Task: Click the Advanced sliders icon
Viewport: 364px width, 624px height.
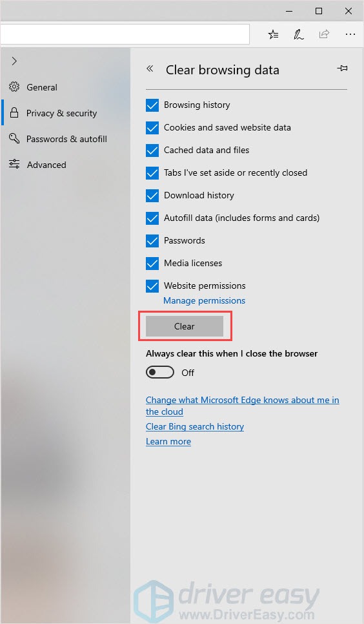Action: pyautogui.click(x=14, y=164)
